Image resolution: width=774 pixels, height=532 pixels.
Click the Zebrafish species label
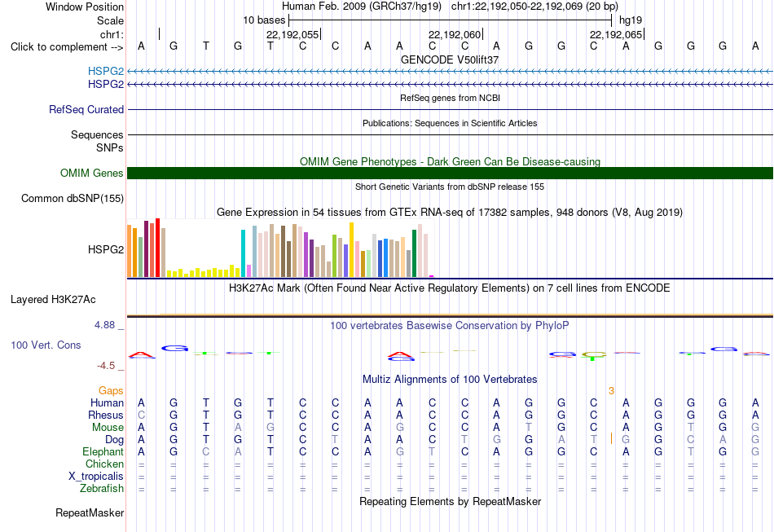point(102,489)
